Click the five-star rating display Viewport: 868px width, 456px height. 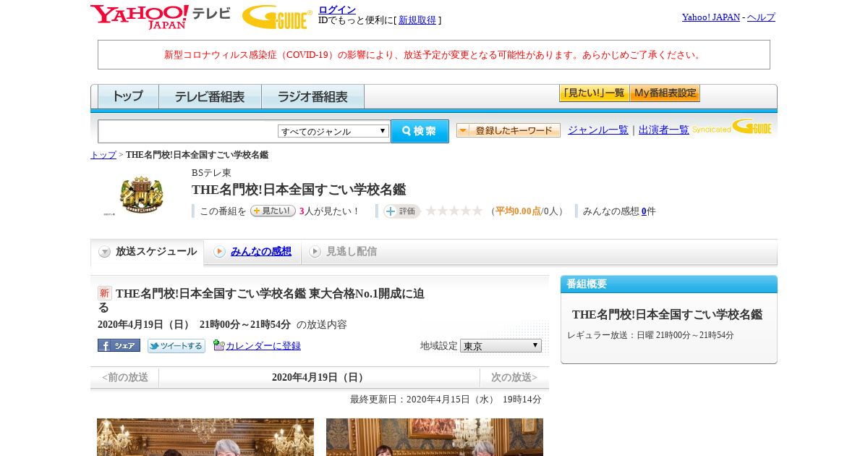454,211
